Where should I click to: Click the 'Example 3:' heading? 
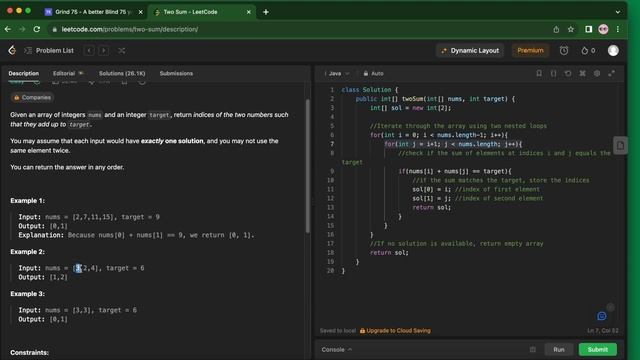[27, 294]
